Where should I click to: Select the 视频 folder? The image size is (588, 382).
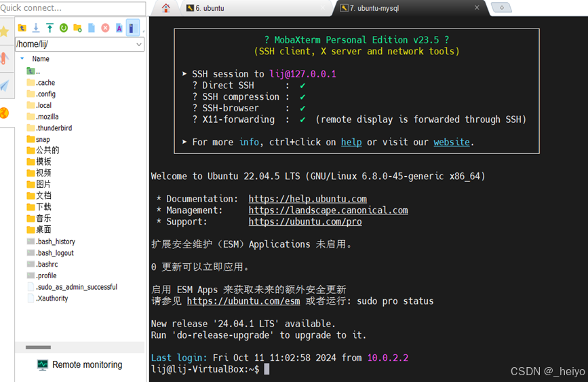click(x=39, y=173)
